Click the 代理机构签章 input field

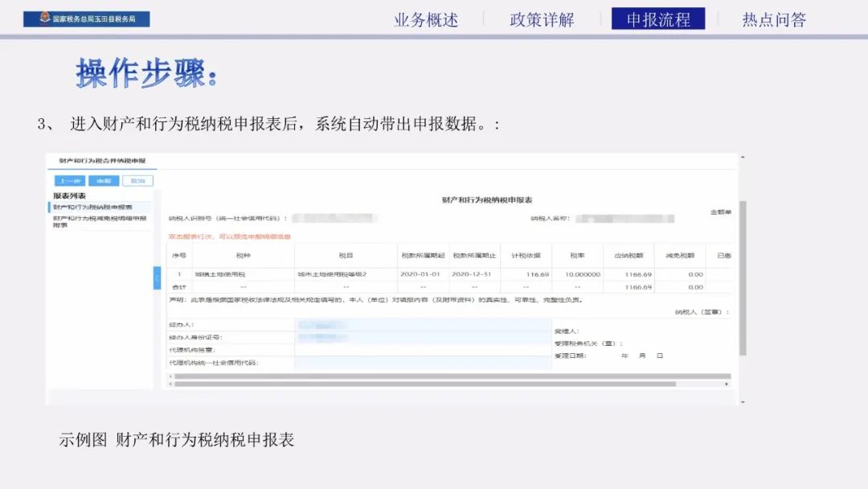coord(423,350)
